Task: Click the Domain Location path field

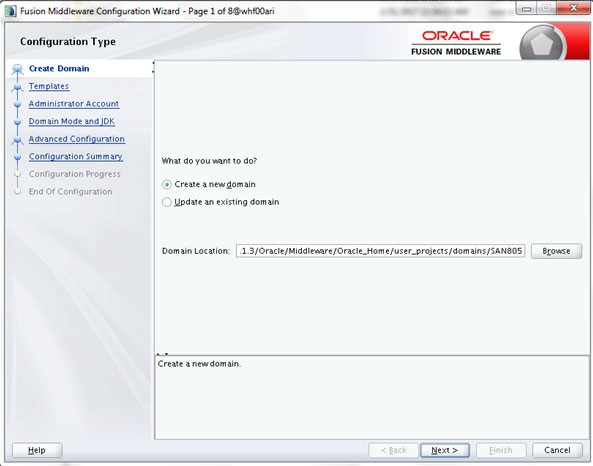Action: [x=380, y=251]
